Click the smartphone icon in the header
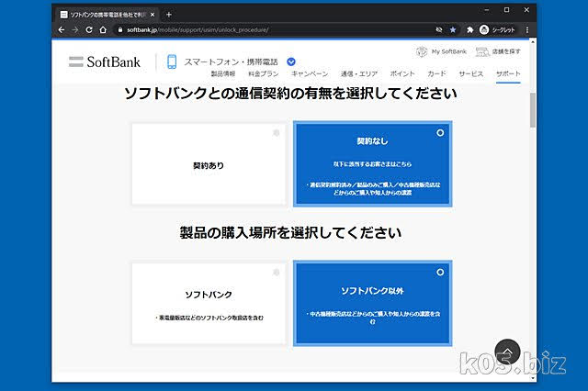 [x=172, y=61]
